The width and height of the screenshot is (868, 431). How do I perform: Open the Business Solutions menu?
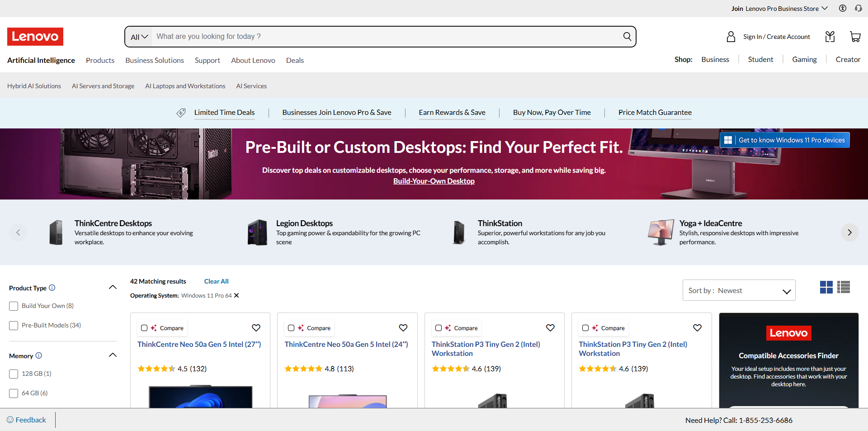click(155, 60)
